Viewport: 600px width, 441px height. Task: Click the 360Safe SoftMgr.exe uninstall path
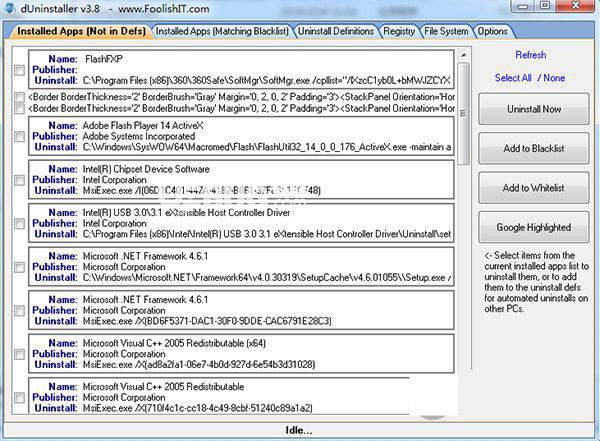coord(267,81)
